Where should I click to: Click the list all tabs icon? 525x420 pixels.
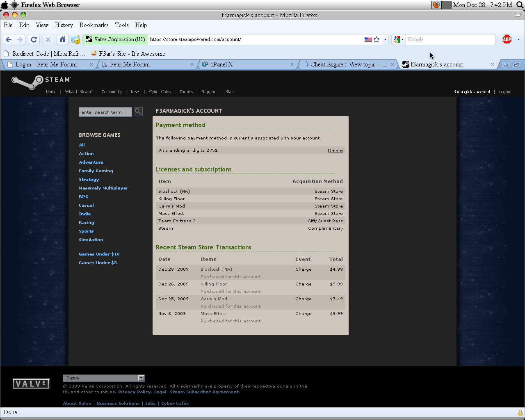pyautogui.click(x=517, y=64)
